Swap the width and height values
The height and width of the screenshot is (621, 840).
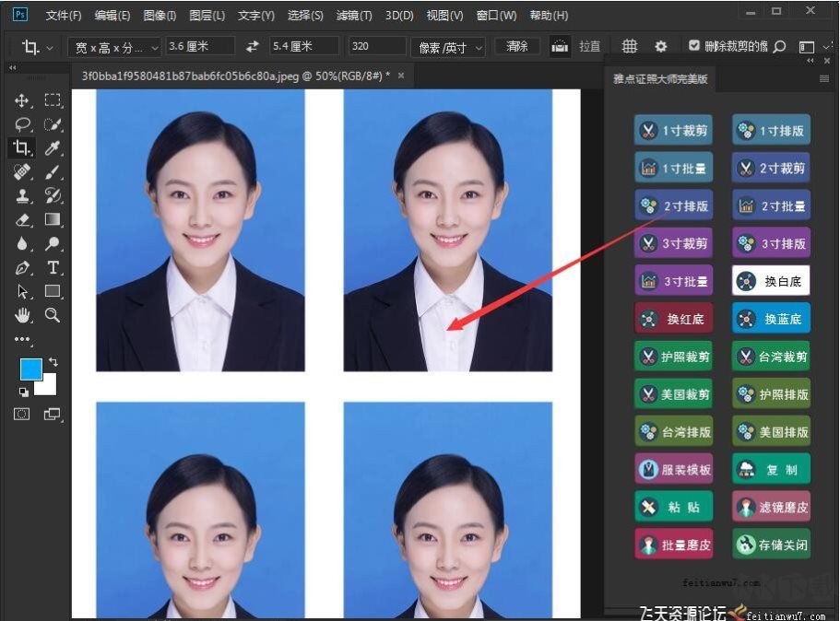(x=252, y=46)
